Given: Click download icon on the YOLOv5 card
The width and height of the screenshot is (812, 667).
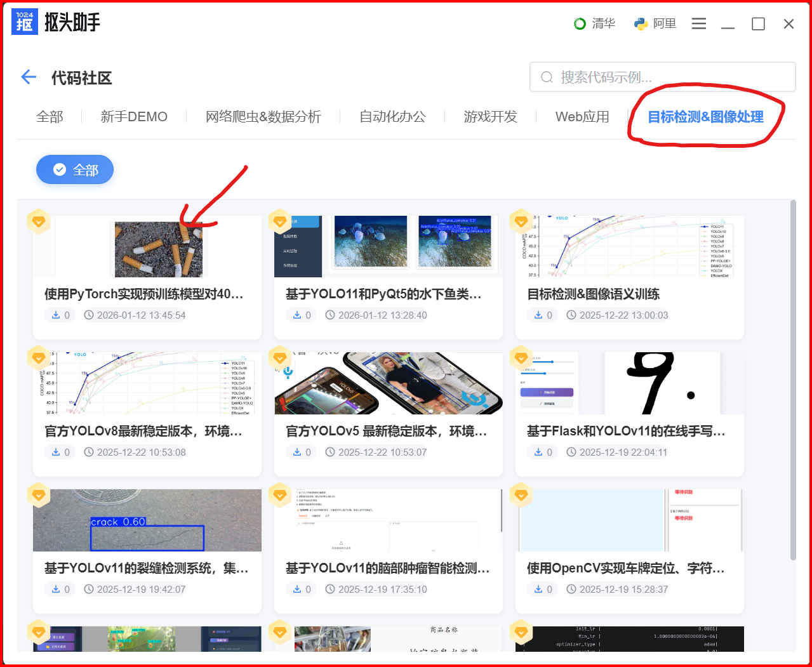Looking at the screenshot, I should (297, 452).
